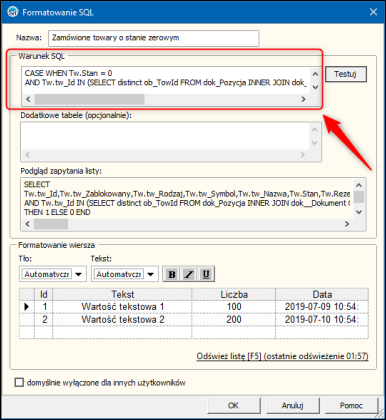Close the Formatowanie SQL dialog

(373, 12)
